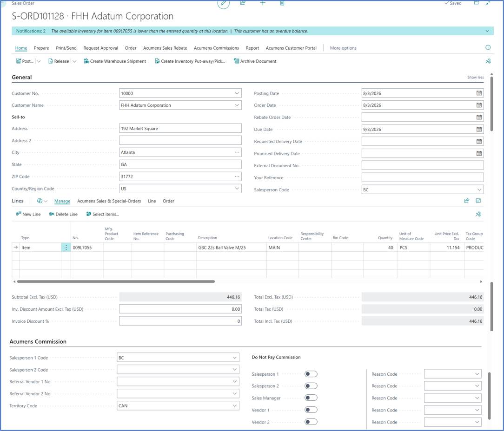Image resolution: width=504 pixels, height=431 pixels.
Task: Click Inv. Discount Amount Excl. Tax field
Action: coord(180,309)
